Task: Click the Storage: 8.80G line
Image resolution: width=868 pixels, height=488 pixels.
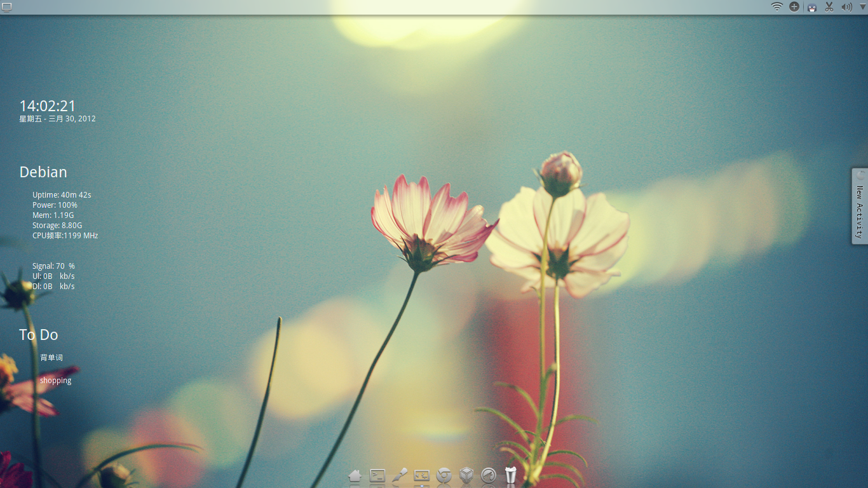Action: click(x=57, y=226)
